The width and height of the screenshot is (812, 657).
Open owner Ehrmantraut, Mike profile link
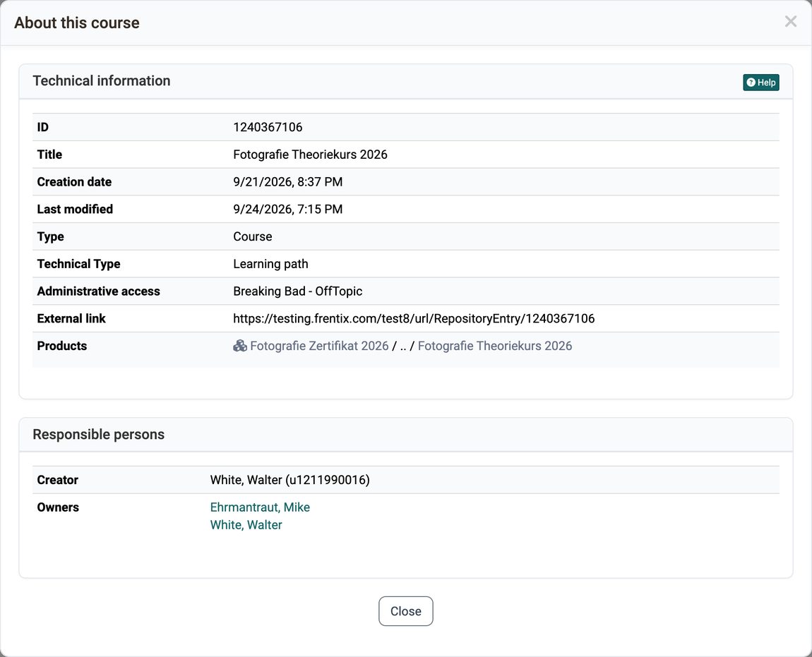(260, 507)
